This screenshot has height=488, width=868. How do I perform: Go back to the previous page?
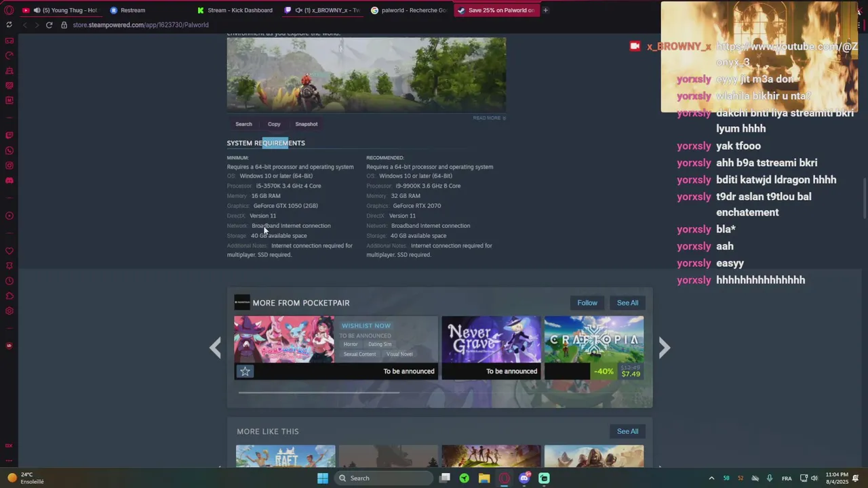pos(24,25)
